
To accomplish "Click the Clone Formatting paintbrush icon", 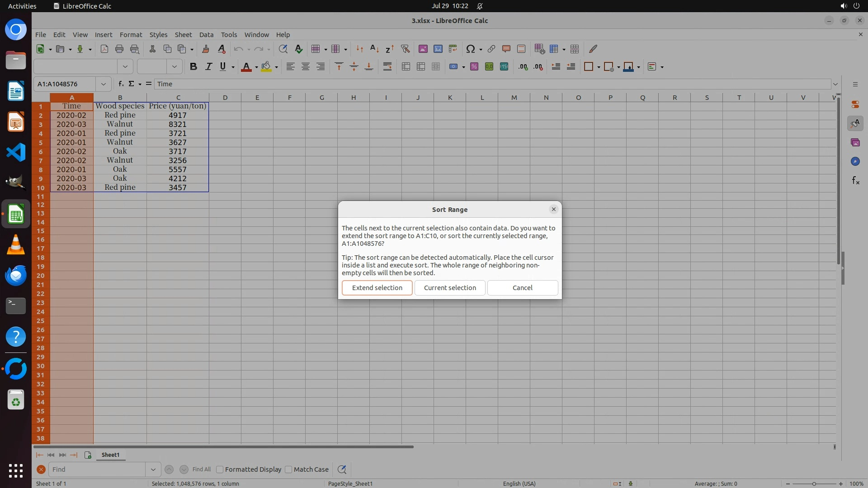I will tap(206, 49).
